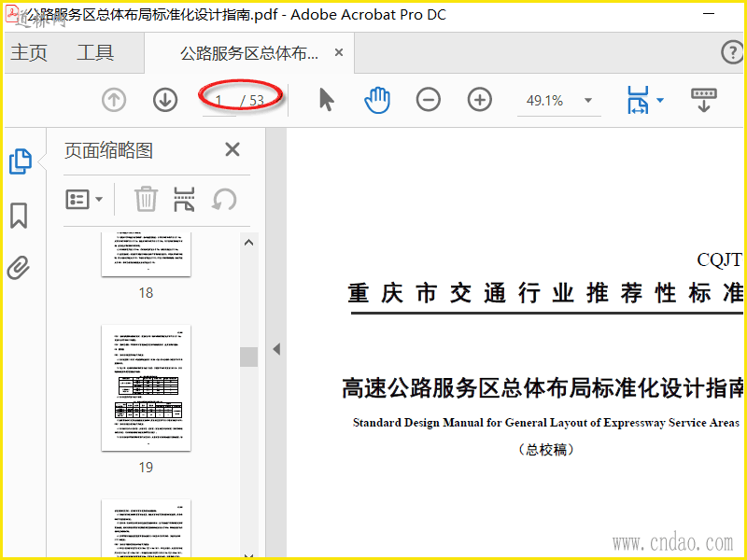
Task: Minimize the Adobe Acrobat window
Action: 710,14
